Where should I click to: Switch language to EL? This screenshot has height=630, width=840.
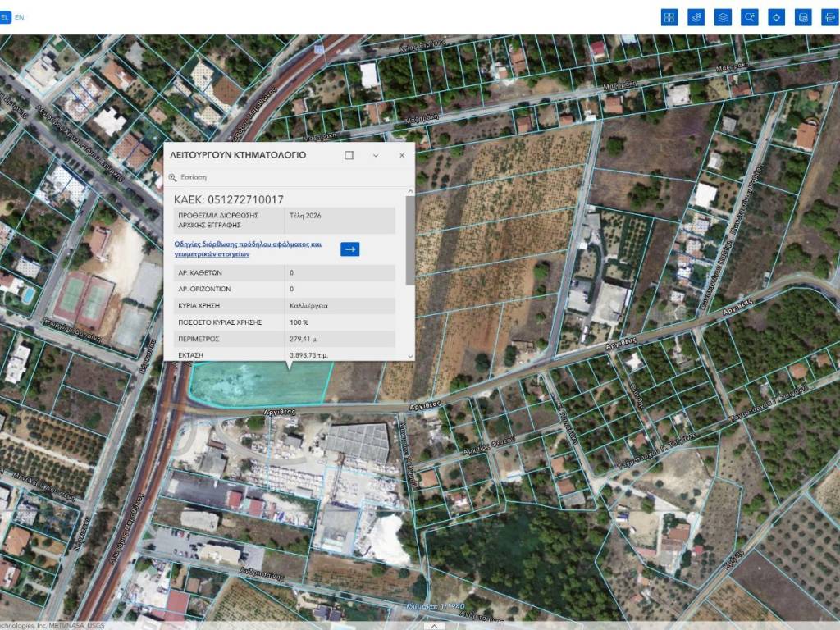[5, 17]
